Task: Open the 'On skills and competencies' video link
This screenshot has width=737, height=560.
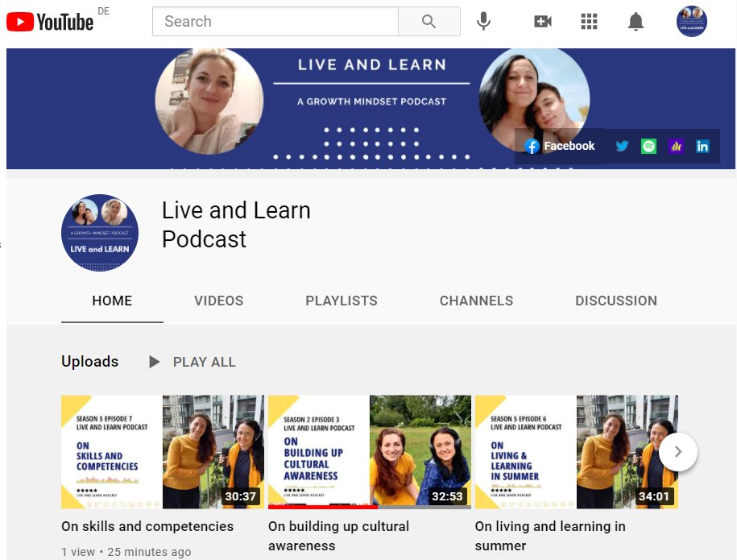Action: 147,526
